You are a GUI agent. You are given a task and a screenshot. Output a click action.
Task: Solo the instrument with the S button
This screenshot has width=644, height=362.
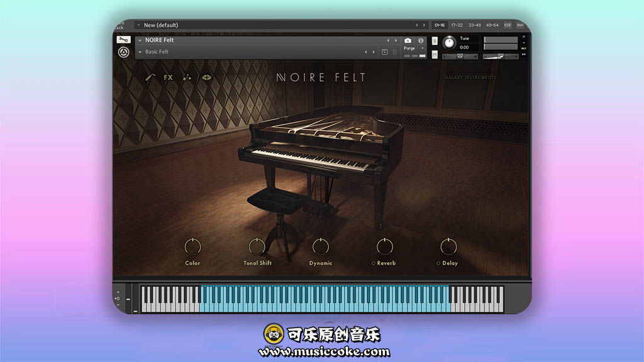point(435,41)
